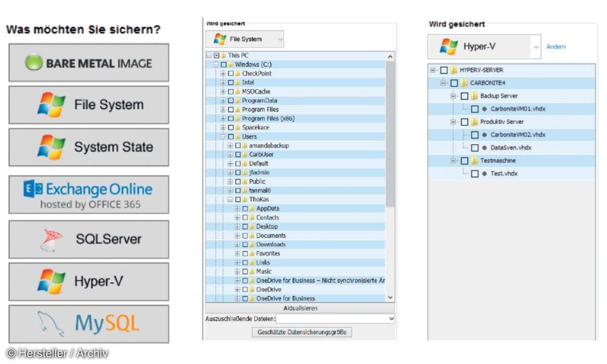
Task: Open the Hyper-V source dropdown
Action: (x=484, y=47)
